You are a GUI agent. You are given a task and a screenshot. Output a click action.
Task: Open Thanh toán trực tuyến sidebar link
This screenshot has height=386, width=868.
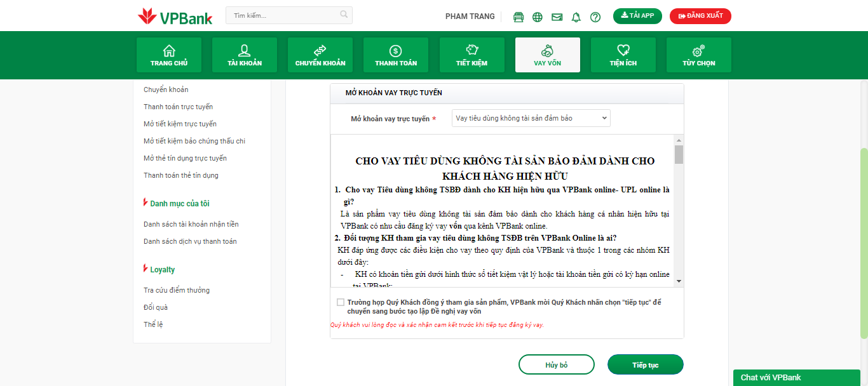pyautogui.click(x=178, y=107)
